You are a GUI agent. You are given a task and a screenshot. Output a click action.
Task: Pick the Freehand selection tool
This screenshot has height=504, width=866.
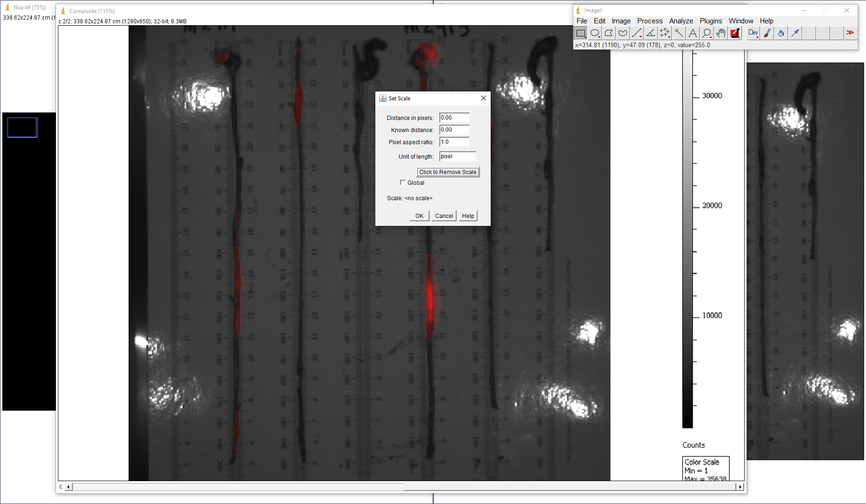[x=622, y=33]
